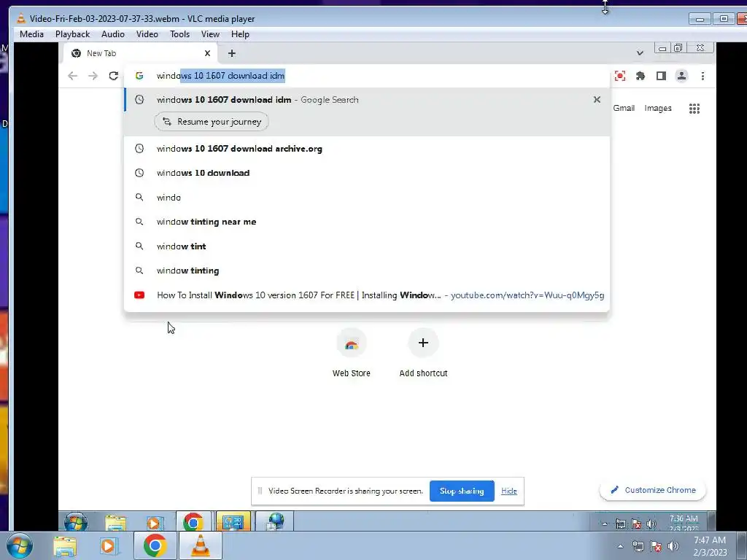This screenshot has height=560, width=747.
Task: Select suggestion window tinting near me
Action: point(367,222)
